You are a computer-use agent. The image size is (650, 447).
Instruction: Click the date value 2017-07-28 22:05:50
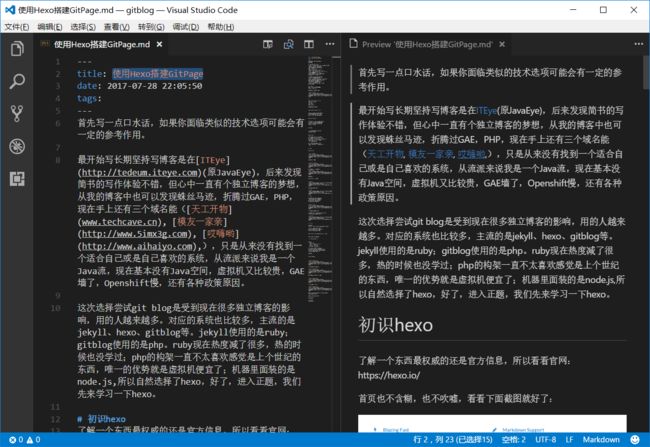click(x=155, y=86)
